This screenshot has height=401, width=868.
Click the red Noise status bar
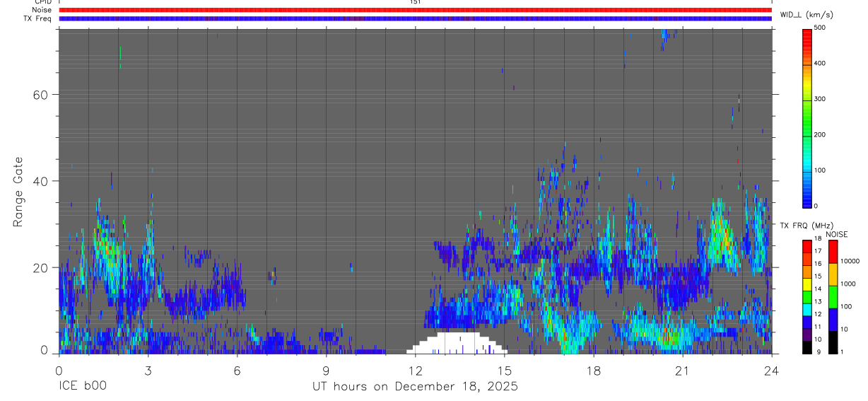click(x=415, y=10)
